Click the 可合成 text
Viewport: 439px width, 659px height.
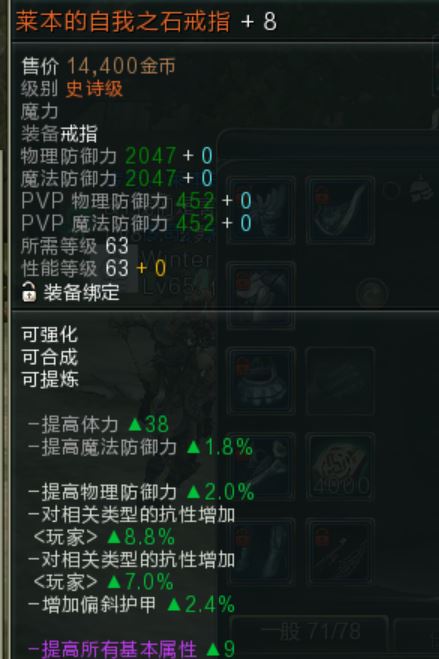point(50,357)
